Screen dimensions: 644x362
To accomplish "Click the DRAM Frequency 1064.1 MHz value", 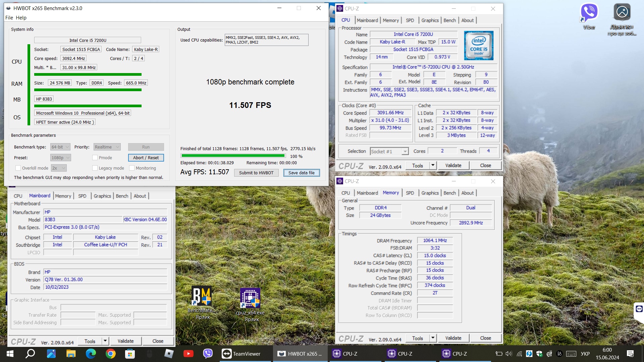I will coord(435,240).
